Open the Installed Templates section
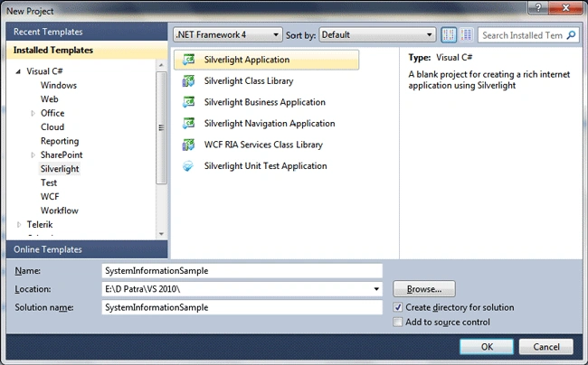The height and width of the screenshot is (365, 588). [87, 51]
